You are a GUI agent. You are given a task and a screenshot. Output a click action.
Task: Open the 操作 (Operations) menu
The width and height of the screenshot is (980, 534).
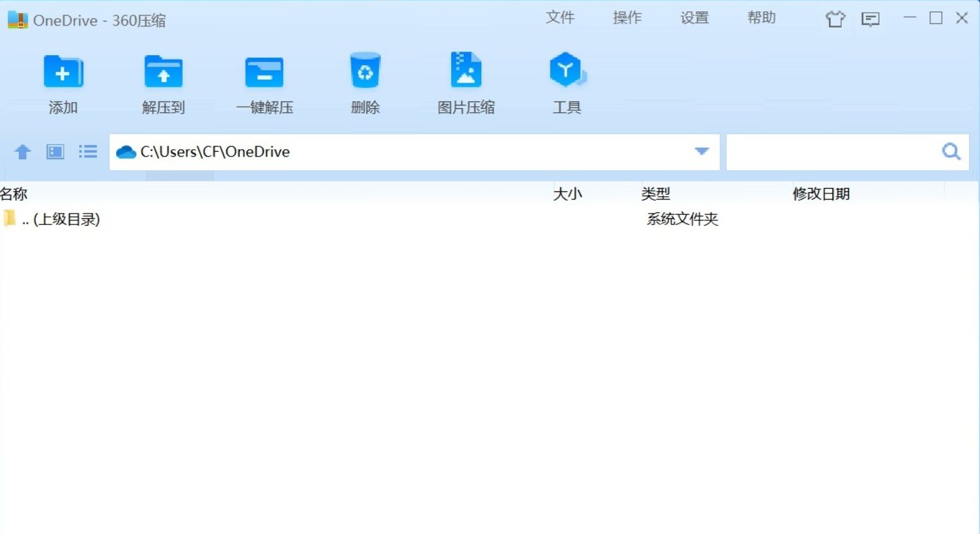pos(628,17)
